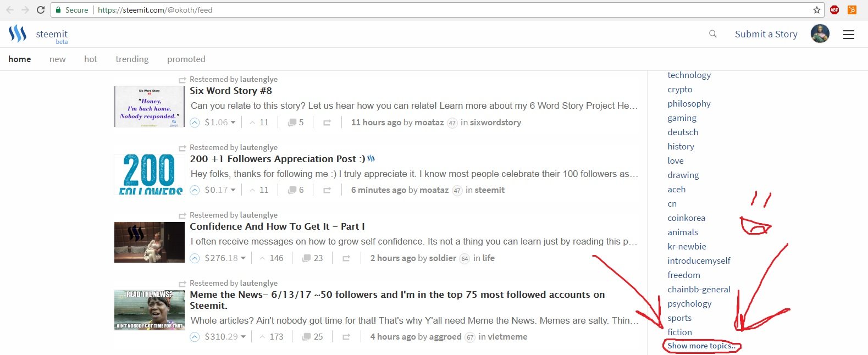Viewport: 868px width, 355px height.
Task: Switch to the home tab
Action: [x=20, y=59]
